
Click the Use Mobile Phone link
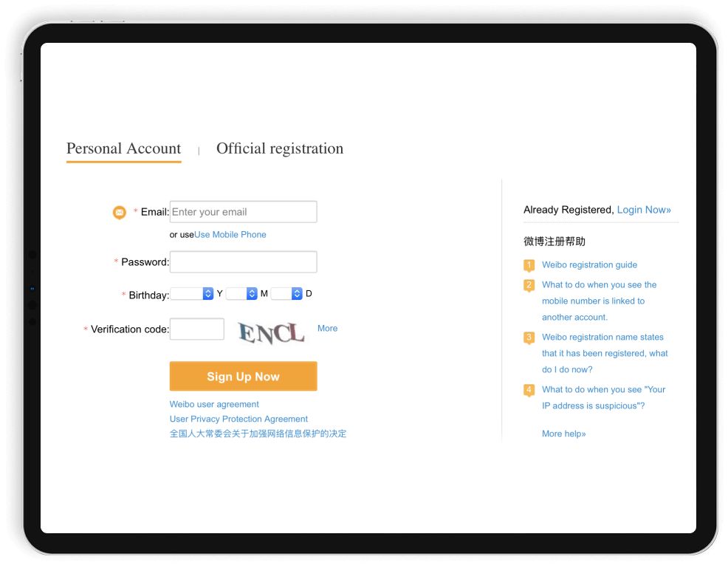[230, 235]
